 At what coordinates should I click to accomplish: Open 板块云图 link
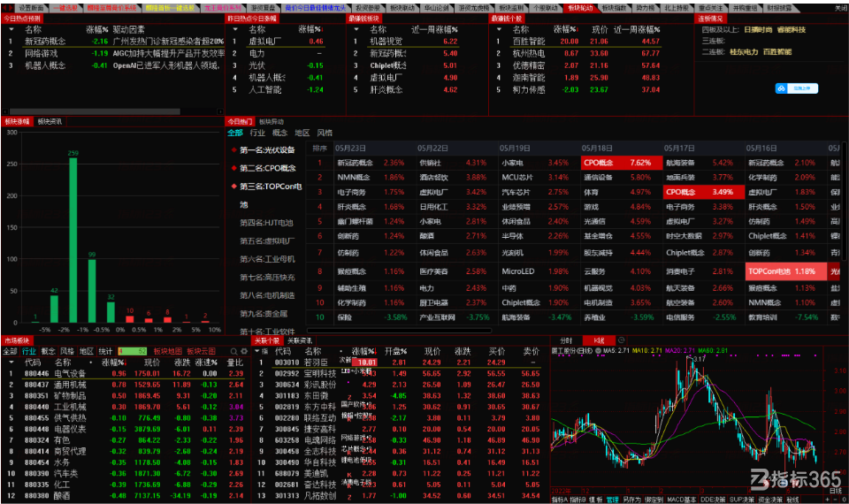(x=201, y=351)
